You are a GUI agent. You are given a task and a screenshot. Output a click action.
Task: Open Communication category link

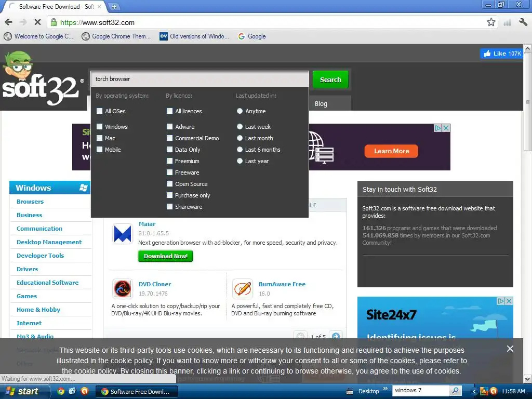coord(39,229)
